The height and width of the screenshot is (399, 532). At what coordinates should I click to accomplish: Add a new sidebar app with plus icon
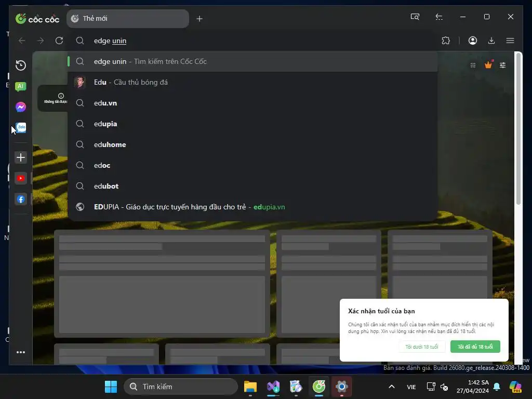click(21, 157)
